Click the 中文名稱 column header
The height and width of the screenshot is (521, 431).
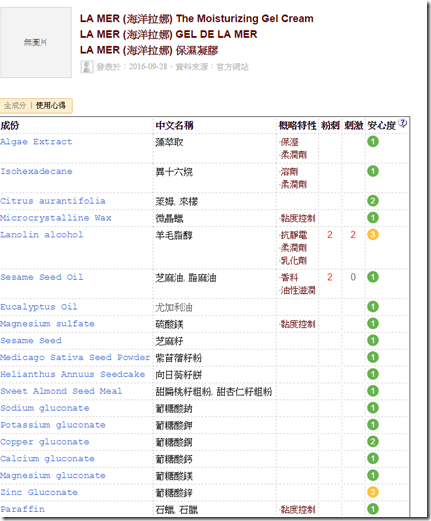[174, 126]
